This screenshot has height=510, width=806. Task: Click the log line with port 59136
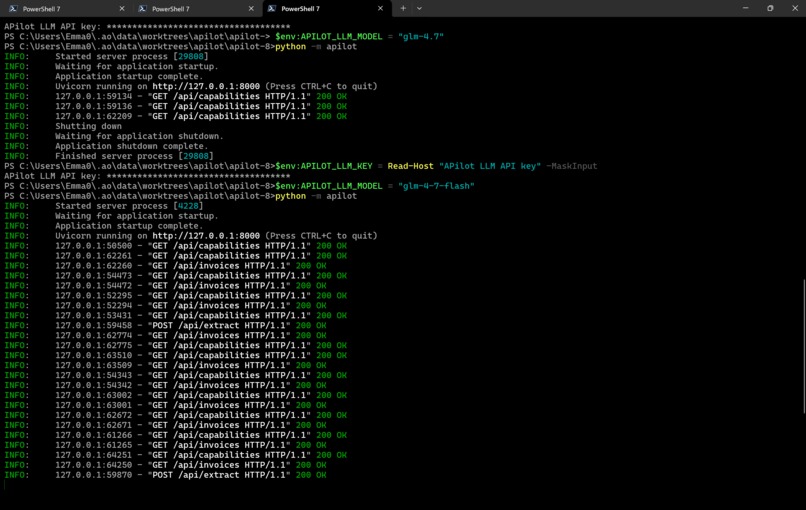pos(175,106)
